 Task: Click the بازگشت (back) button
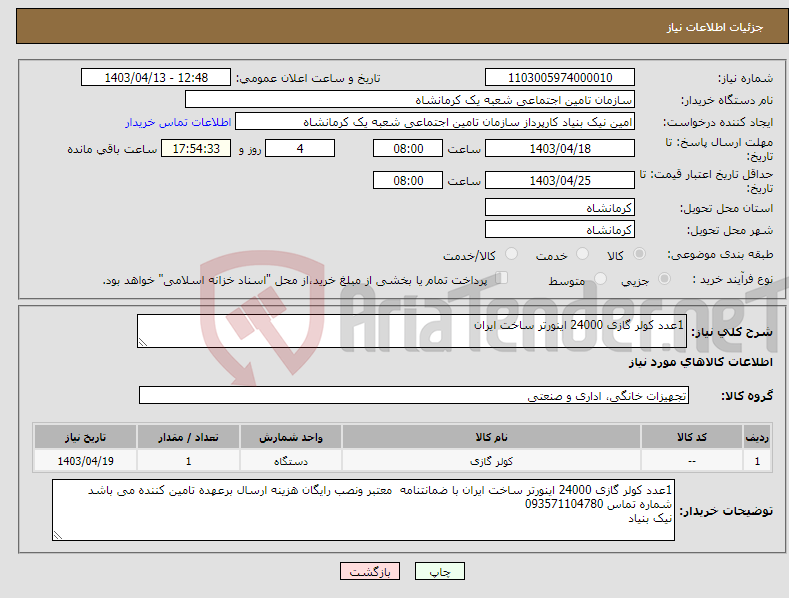pos(370,571)
